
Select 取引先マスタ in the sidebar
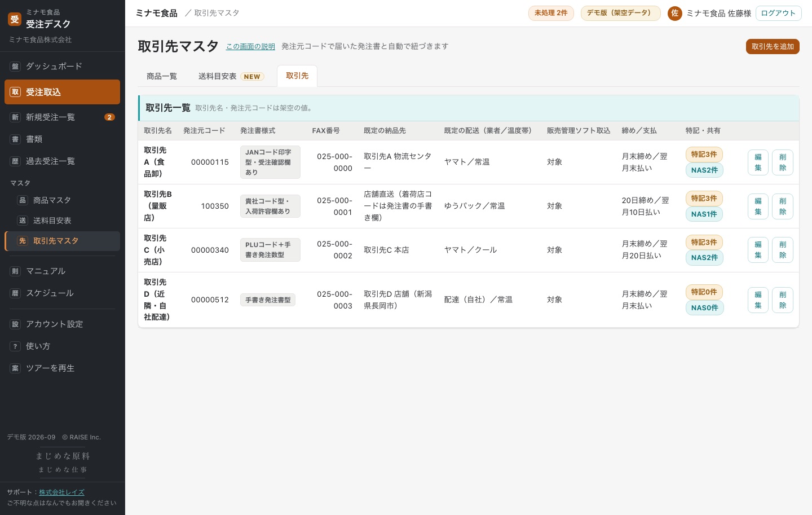62,241
